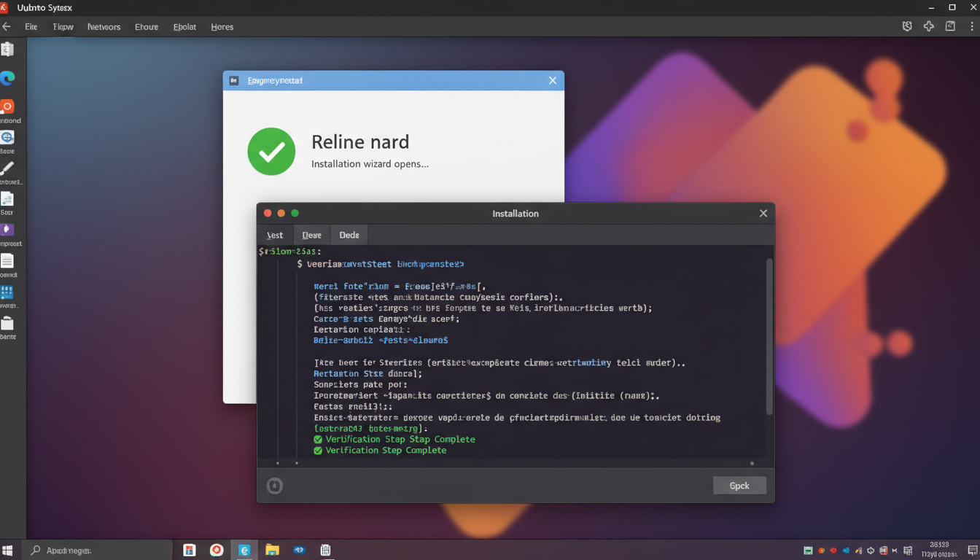This screenshot has width=980, height=560.
Task: Click the taskbar search field
Action: (97, 551)
